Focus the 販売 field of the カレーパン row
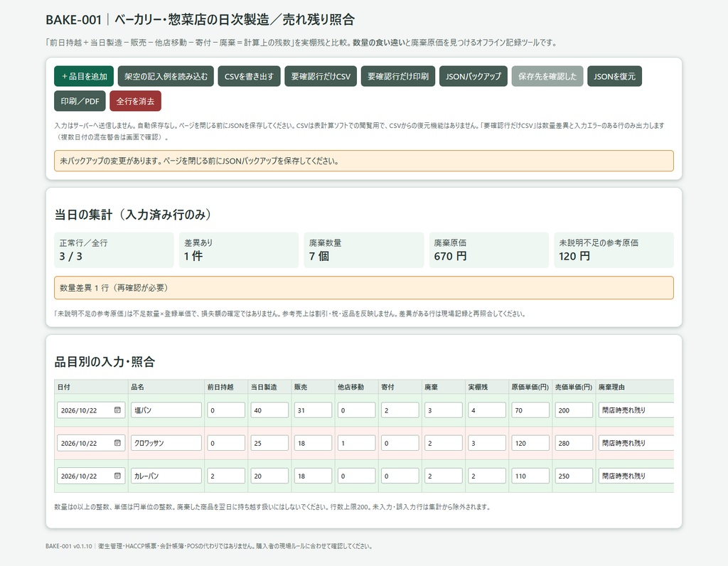Screen dimensions: 728x566 tap(313, 476)
